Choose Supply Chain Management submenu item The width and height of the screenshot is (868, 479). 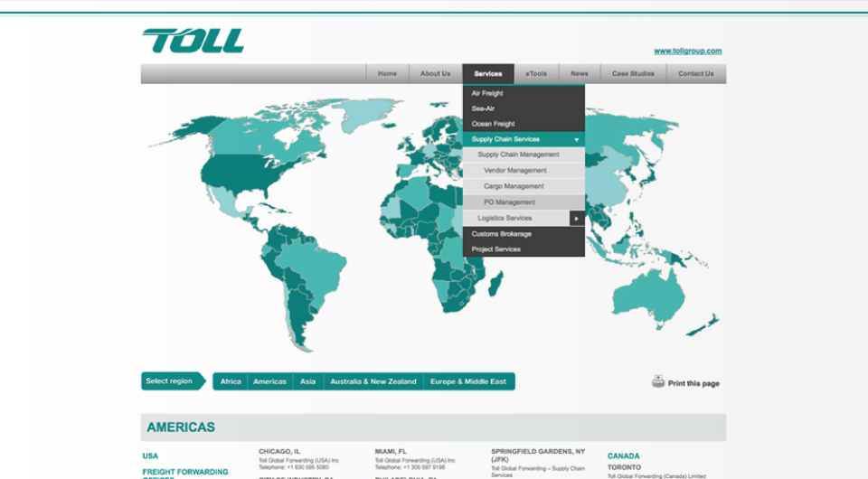[x=524, y=155]
